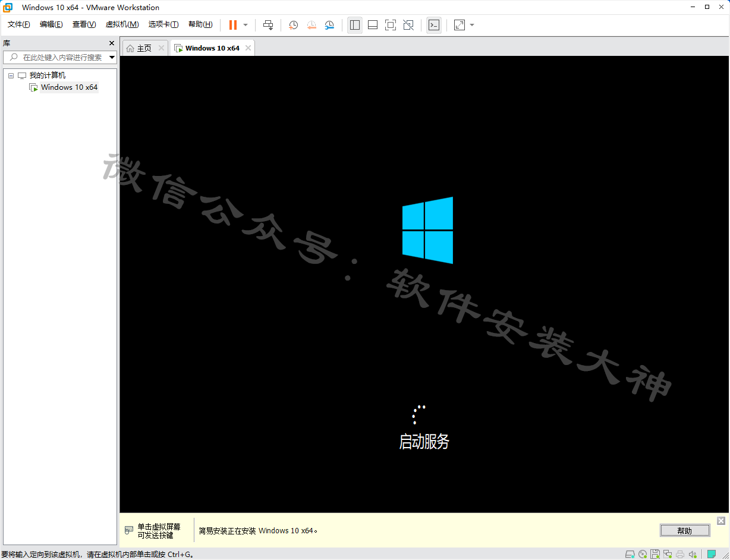Open the message log note icon
This screenshot has width=730, height=560.
[x=712, y=555]
